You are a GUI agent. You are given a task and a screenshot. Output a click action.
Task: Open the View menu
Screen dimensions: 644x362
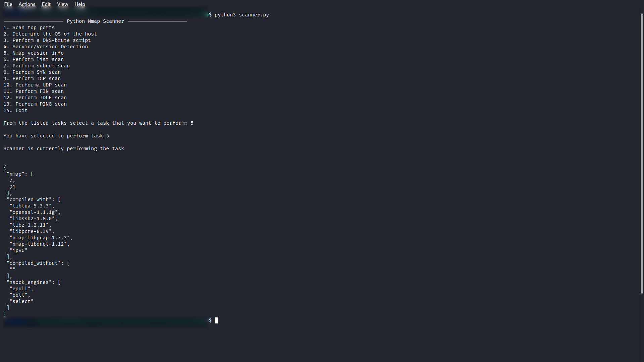[62, 4]
